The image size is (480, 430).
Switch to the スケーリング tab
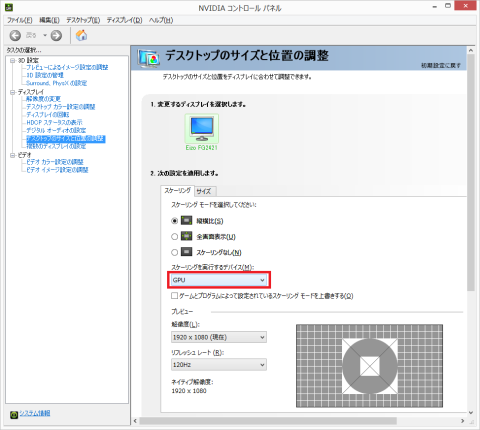point(177,191)
